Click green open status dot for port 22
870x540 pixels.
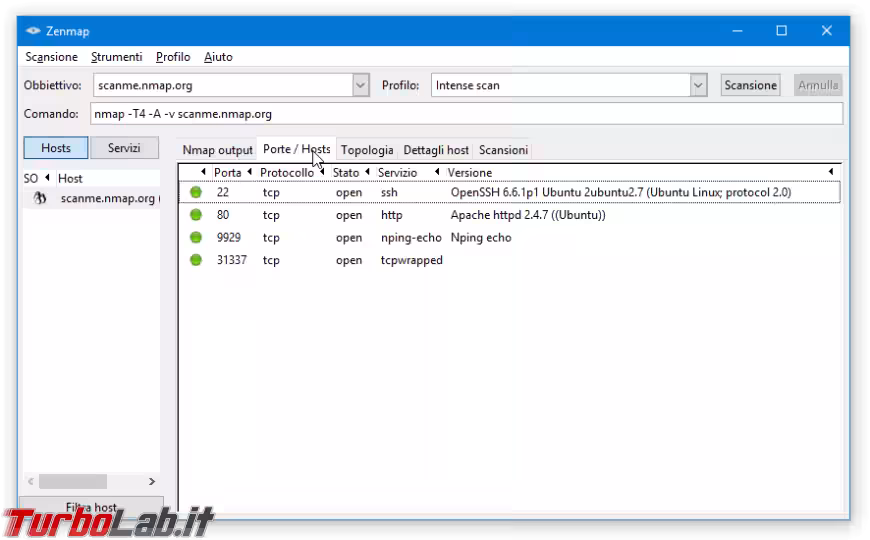coord(196,192)
